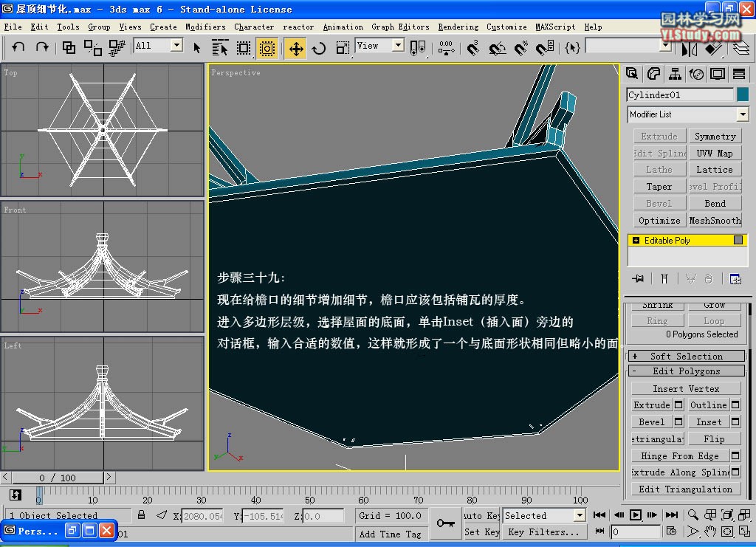This screenshot has width=756, height=547.
Task: Open Inset settings box next to Inset
Action: [x=735, y=422]
